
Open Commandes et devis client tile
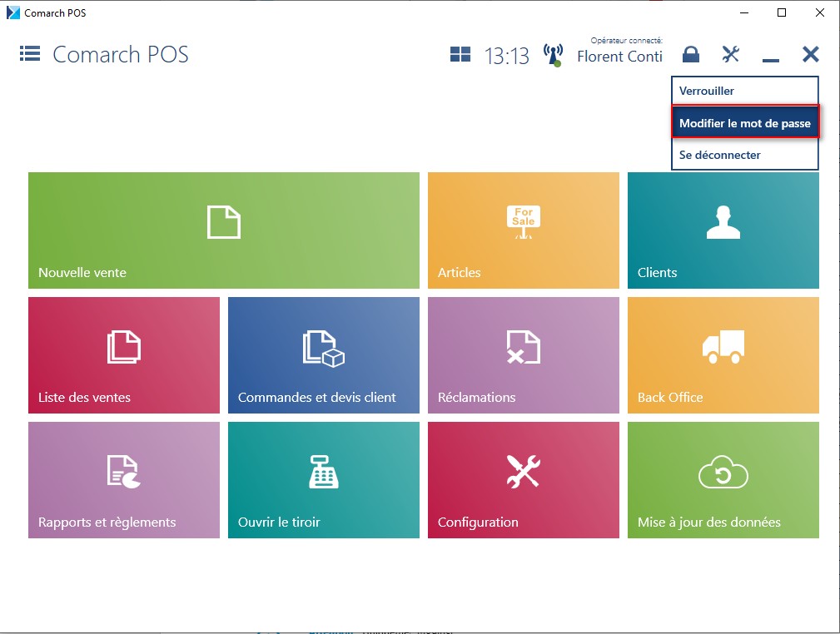(324, 355)
